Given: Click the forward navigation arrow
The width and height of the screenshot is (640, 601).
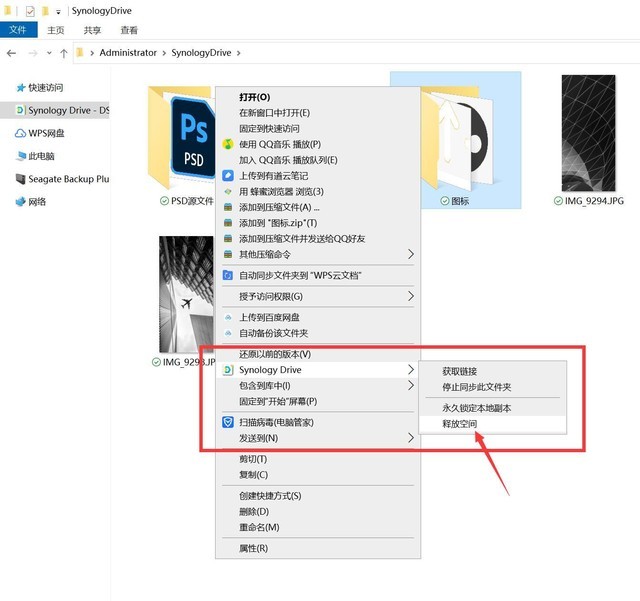Looking at the screenshot, I should coord(33,53).
